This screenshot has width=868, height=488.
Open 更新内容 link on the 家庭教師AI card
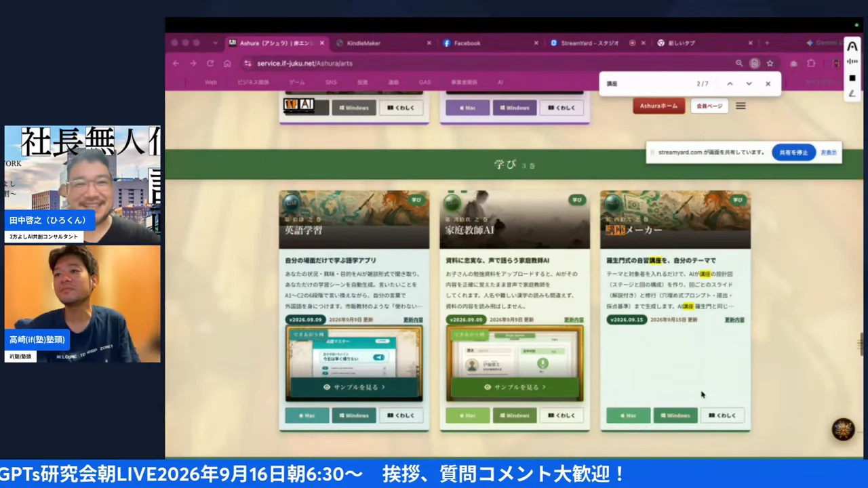pyautogui.click(x=574, y=320)
